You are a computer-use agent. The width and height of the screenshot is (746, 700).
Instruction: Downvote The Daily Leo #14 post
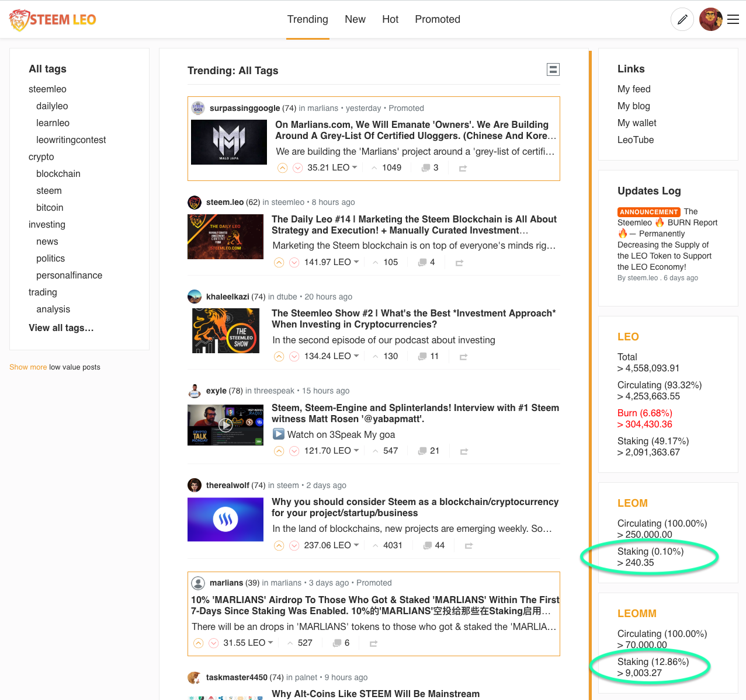tap(294, 263)
